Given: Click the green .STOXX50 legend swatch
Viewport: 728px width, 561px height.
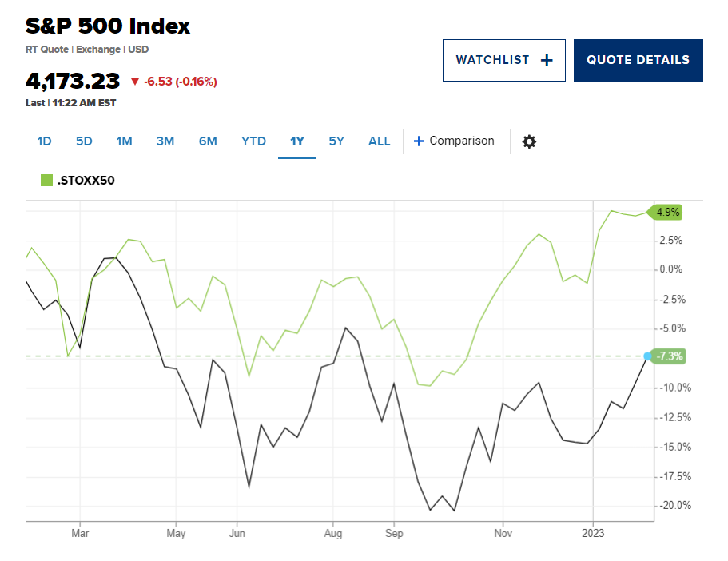Looking at the screenshot, I should [x=46, y=180].
